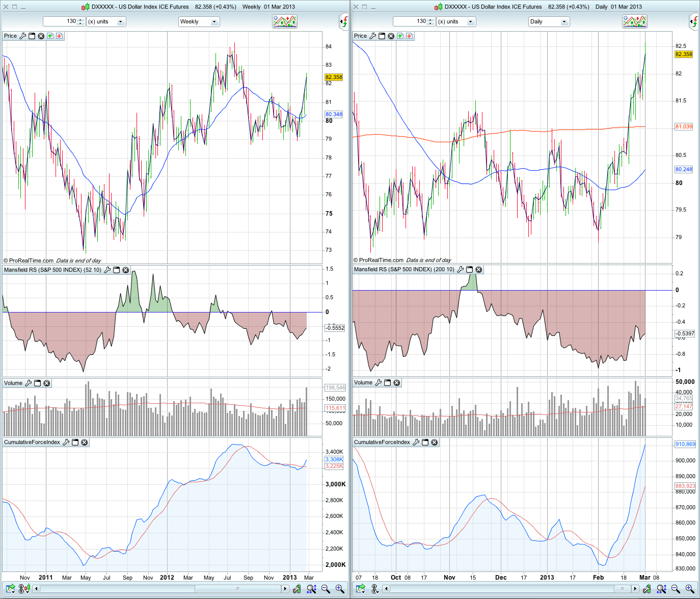Remove the weekly Volume panel
Viewport: 700px width, 599px height.
47,383
